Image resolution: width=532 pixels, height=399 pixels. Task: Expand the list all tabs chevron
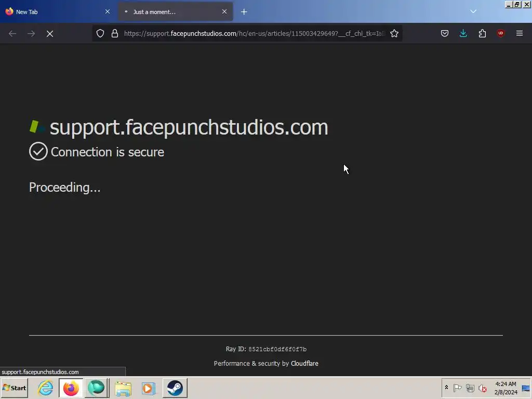tap(473, 11)
